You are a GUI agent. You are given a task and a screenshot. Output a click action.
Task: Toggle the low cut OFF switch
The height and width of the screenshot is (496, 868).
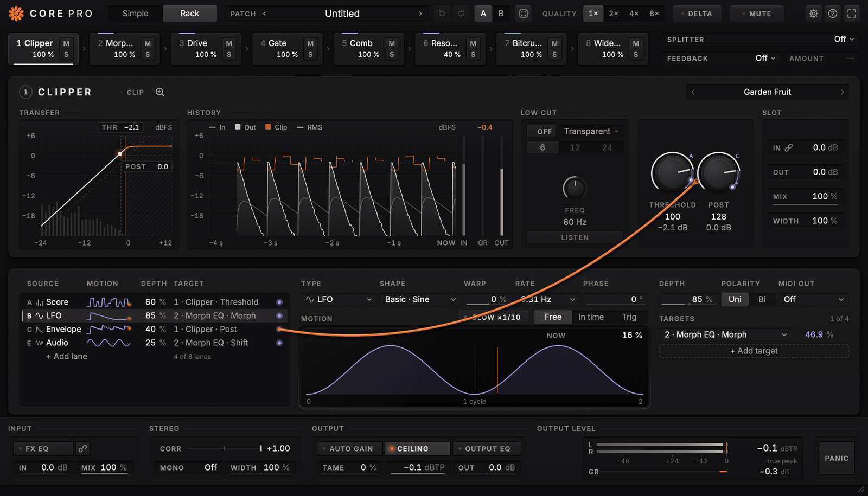tap(541, 131)
